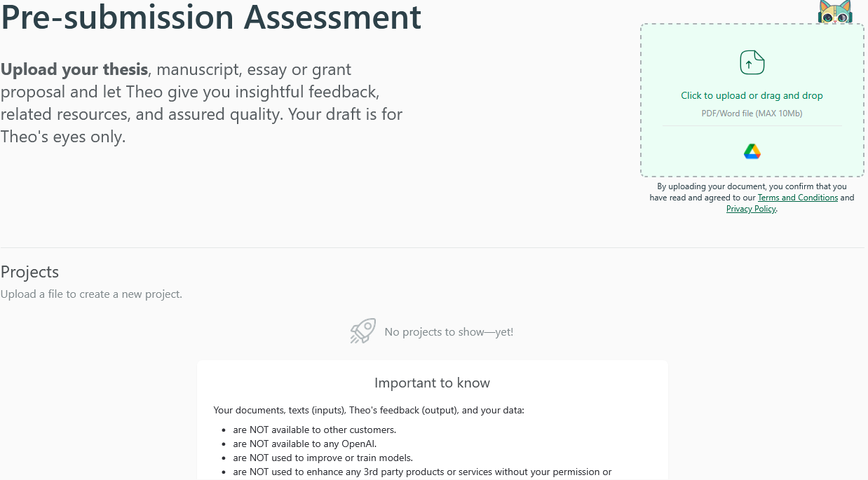Click the "No projects to show—yet!" message
Viewport: 868px width, 480px height.
click(449, 332)
